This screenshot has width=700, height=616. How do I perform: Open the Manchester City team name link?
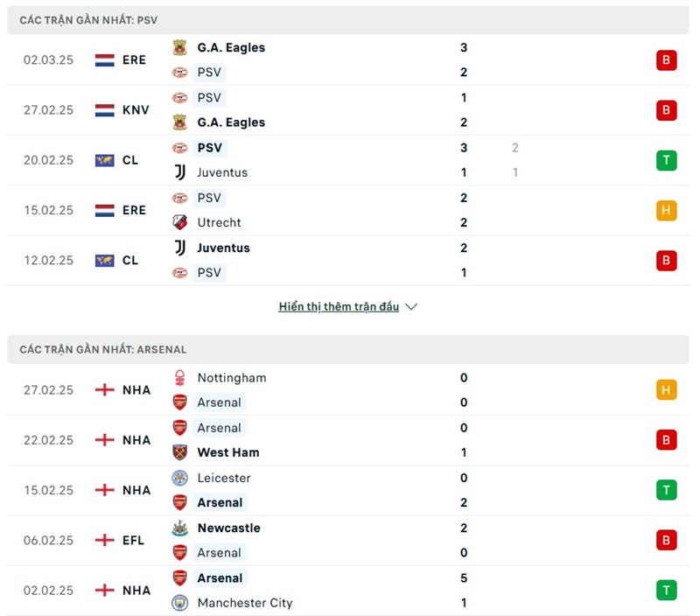click(245, 603)
